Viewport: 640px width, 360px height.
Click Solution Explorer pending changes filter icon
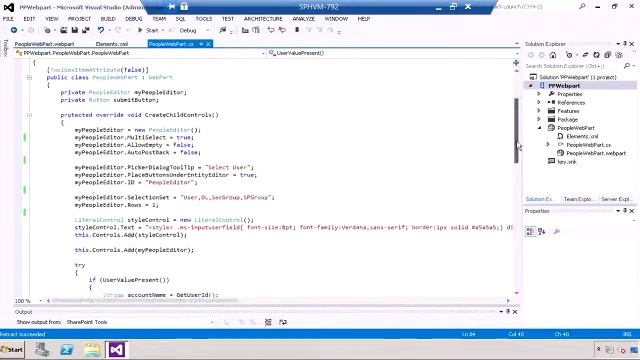click(569, 55)
